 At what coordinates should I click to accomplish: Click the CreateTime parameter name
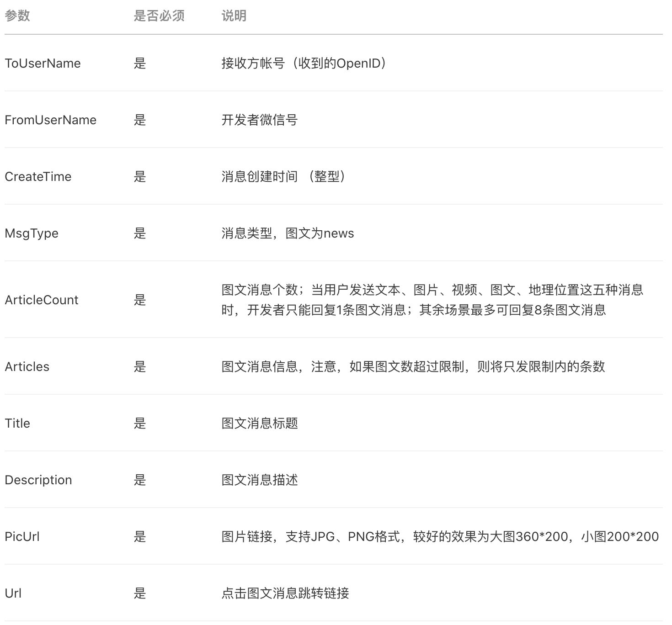point(38,177)
